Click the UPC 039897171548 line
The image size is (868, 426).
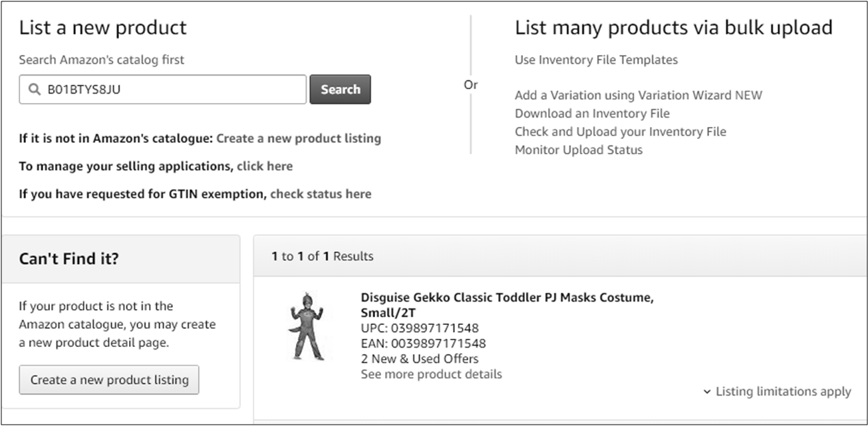click(x=419, y=328)
